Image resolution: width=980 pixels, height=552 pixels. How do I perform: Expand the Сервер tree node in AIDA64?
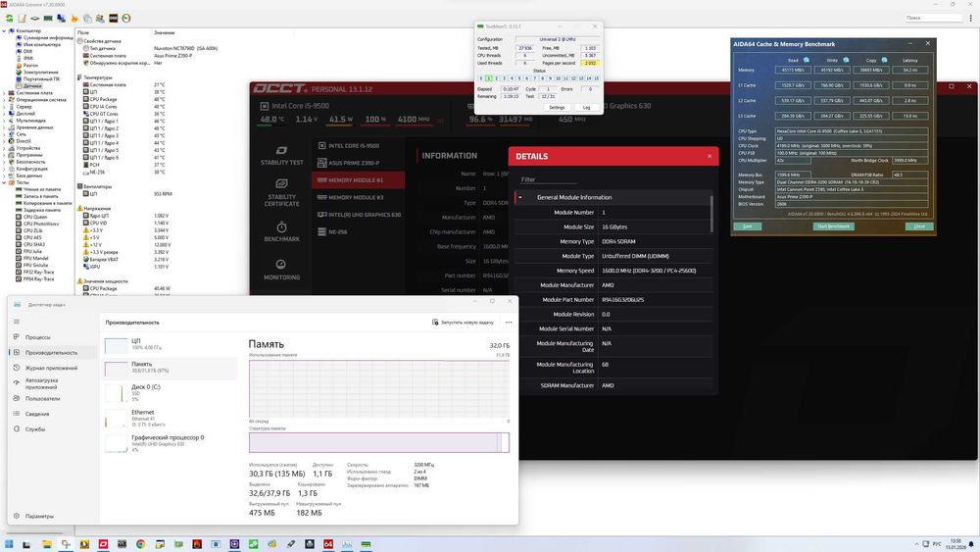[x=4, y=106]
